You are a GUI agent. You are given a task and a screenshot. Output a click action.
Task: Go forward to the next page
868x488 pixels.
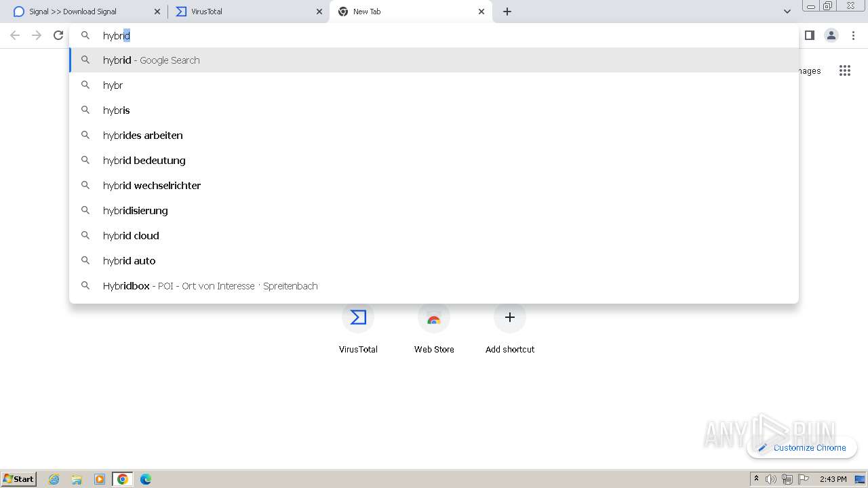click(x=37, y=35)
